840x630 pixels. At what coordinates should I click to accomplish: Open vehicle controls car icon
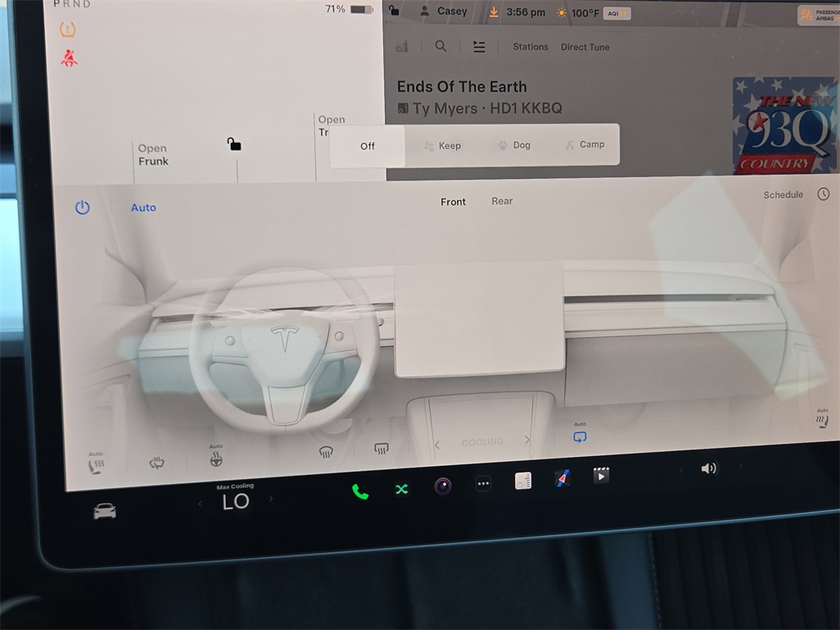(x=104, y=510)
